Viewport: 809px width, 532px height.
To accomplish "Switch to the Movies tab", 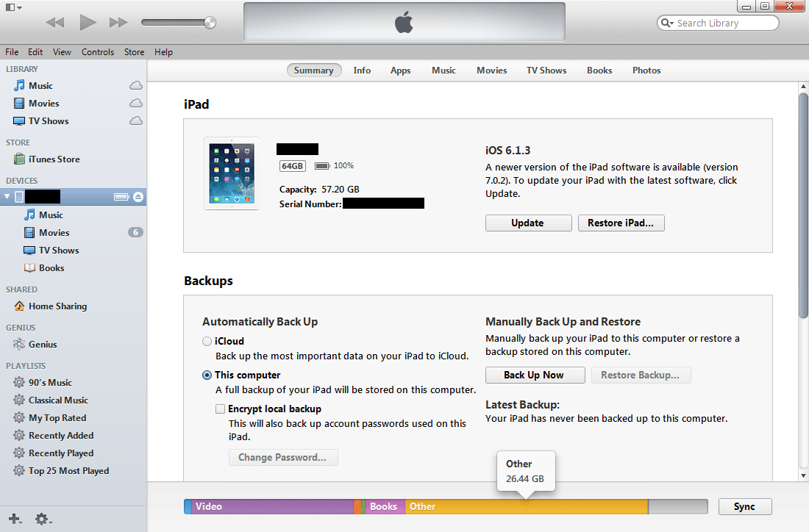I will pos(492,70).
